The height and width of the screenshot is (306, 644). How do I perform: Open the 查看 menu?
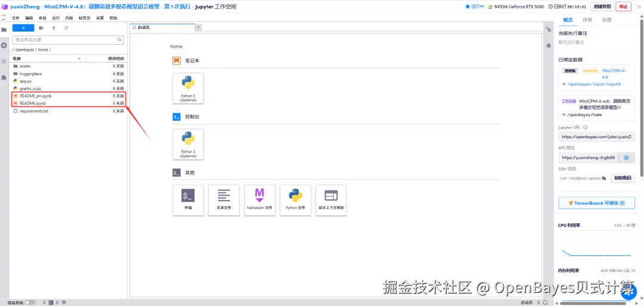[x=42, y=18]
